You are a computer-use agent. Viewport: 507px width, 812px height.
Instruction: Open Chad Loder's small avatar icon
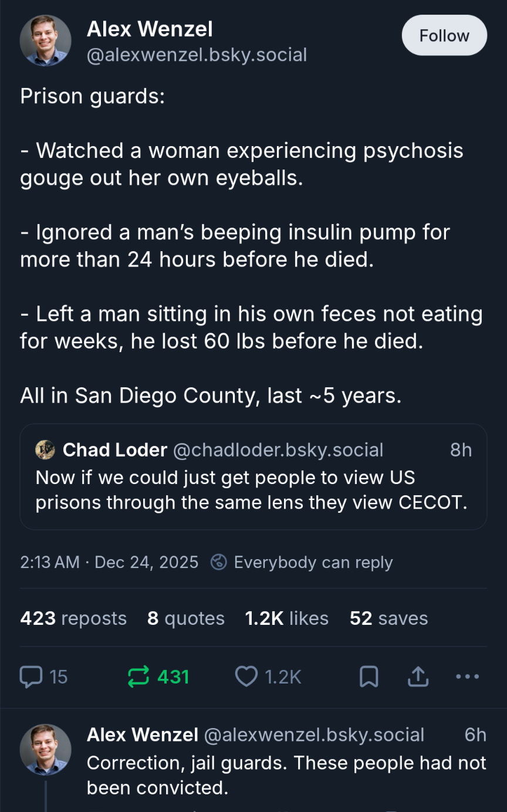point(45,450)
